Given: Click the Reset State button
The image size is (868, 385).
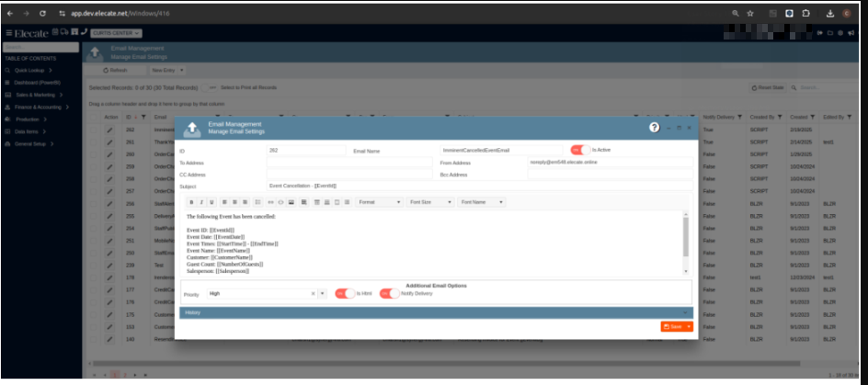Looking at the screenshot, I should click(769, 87).
